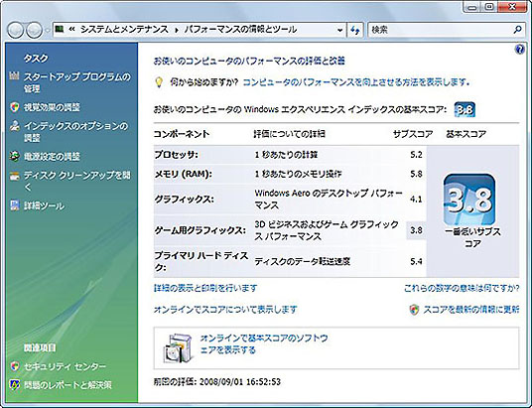The width and height of the screenshot is (532, 408).
Task: Click the Disk Cleanup icon in sidebar
Action: 14,176
